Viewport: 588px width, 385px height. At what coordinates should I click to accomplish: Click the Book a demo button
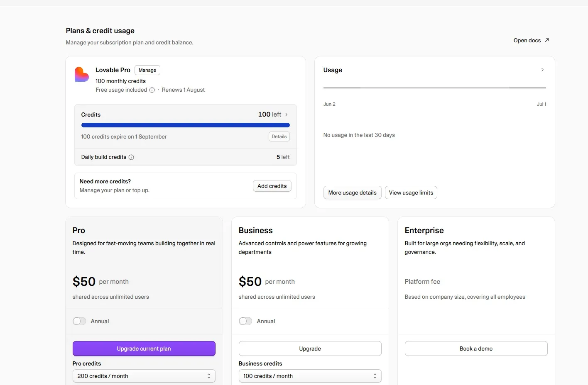[476, 348]
